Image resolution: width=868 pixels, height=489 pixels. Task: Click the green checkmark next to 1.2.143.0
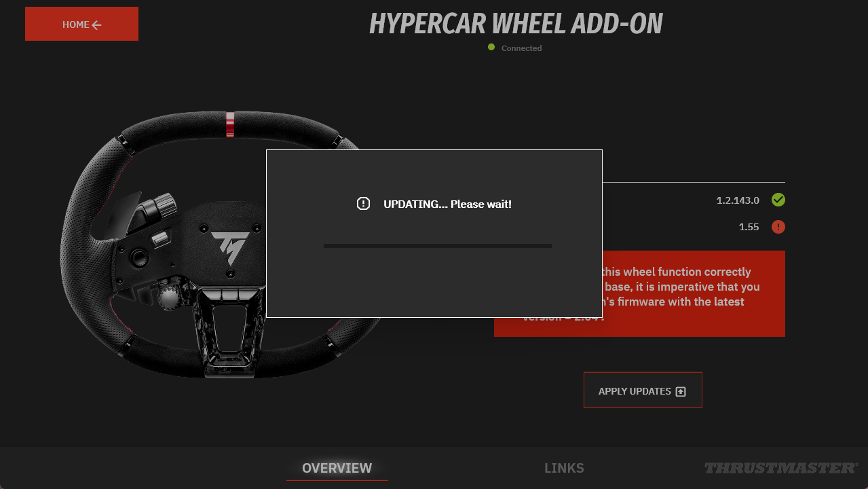778,200
